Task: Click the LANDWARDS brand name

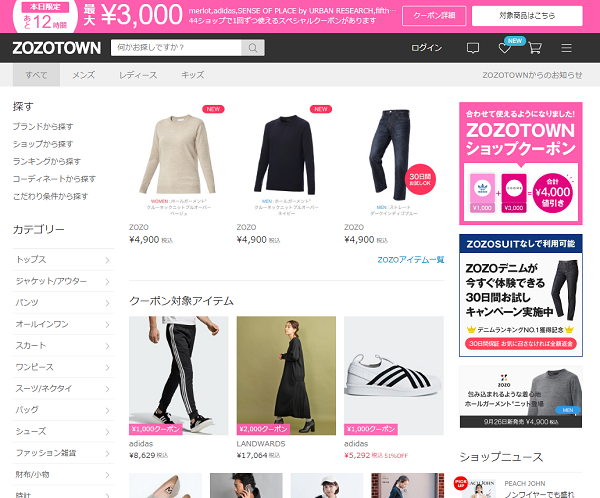Action: pyautogui.click(x=261, y=444)
